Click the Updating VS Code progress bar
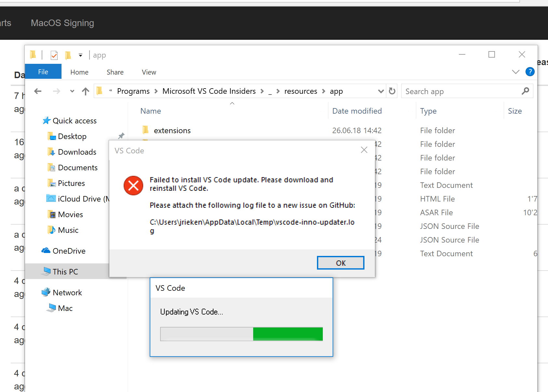This screenshot has height=392, width=548. coord(241,334)
